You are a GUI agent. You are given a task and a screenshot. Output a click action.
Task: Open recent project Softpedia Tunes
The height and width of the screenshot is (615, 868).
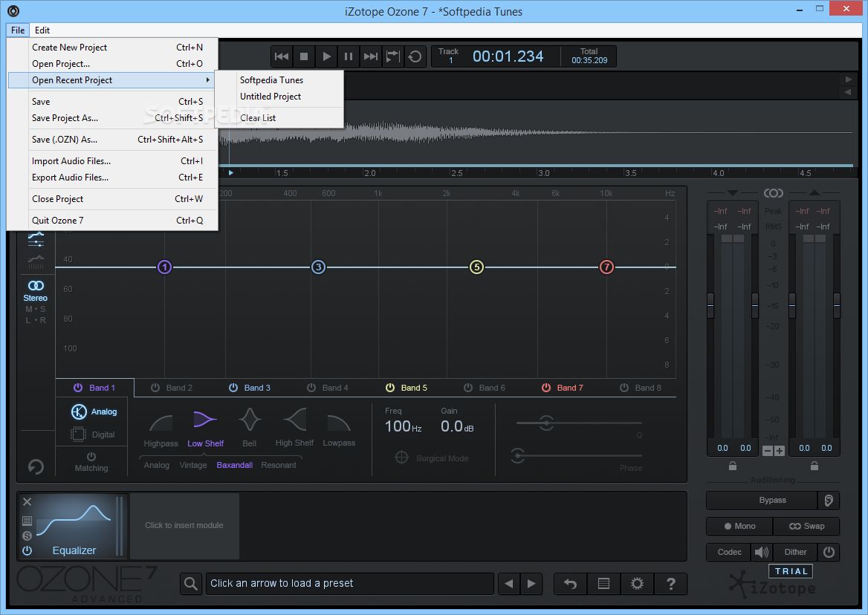point(279,80)
